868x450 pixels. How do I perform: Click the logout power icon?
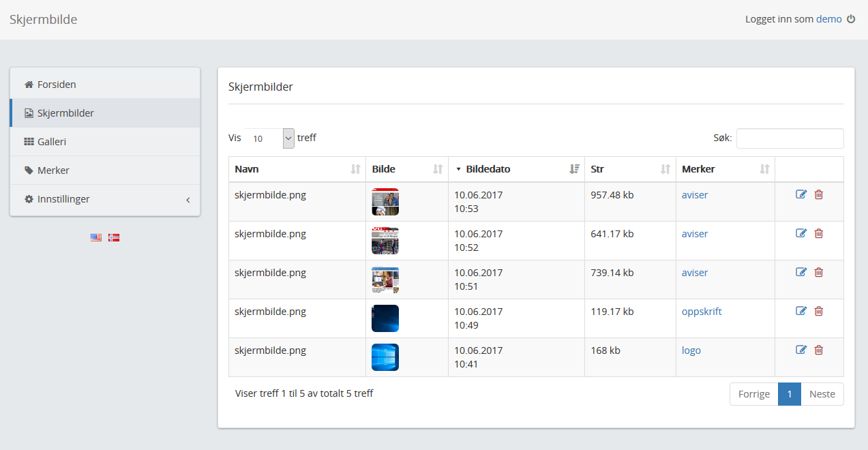851,19
